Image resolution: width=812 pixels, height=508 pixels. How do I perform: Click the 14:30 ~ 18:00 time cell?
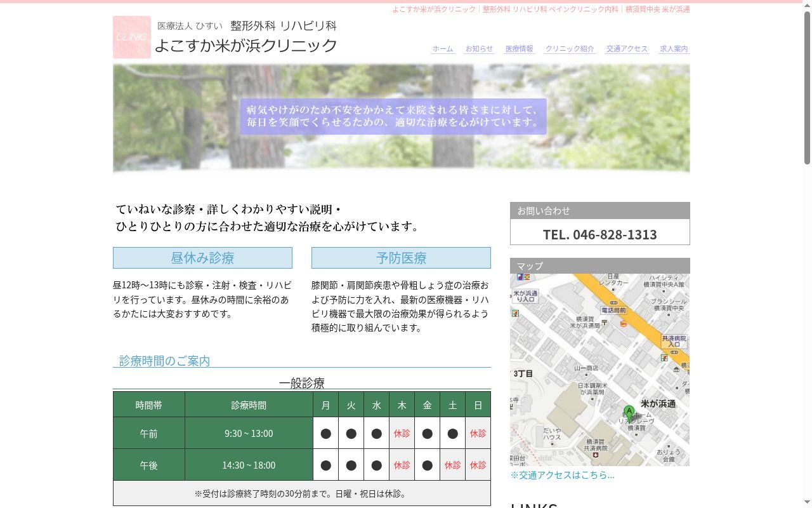[x=249, y=465]
